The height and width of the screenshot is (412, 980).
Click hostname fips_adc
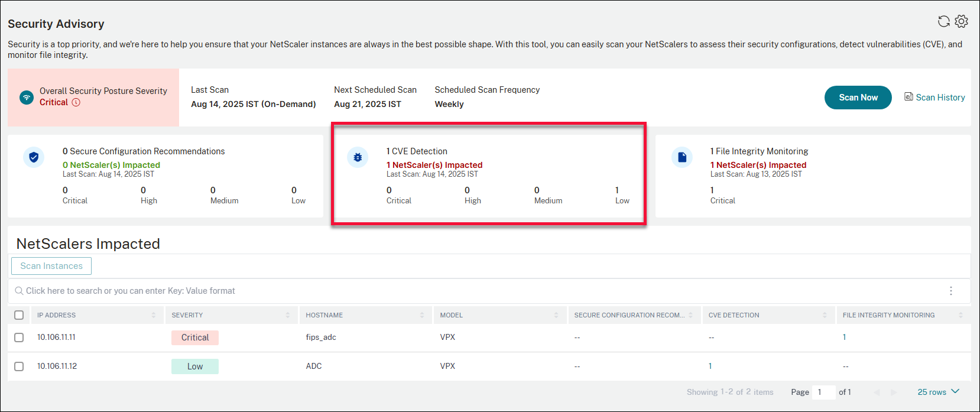pos(321,338)
